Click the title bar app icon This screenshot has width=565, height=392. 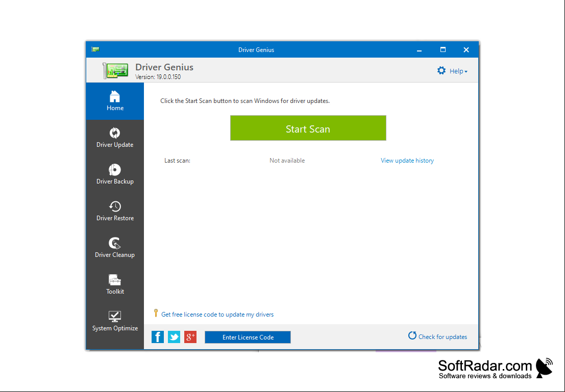[95, 49]
